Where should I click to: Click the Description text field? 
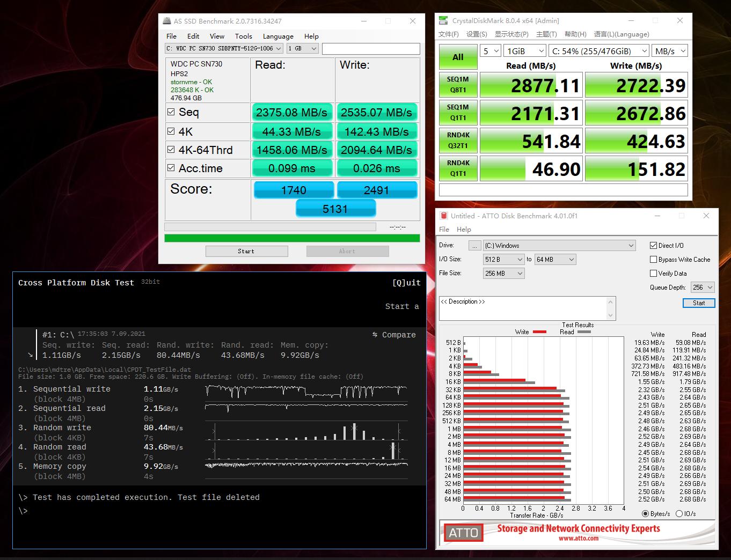[x=523, y=308]
